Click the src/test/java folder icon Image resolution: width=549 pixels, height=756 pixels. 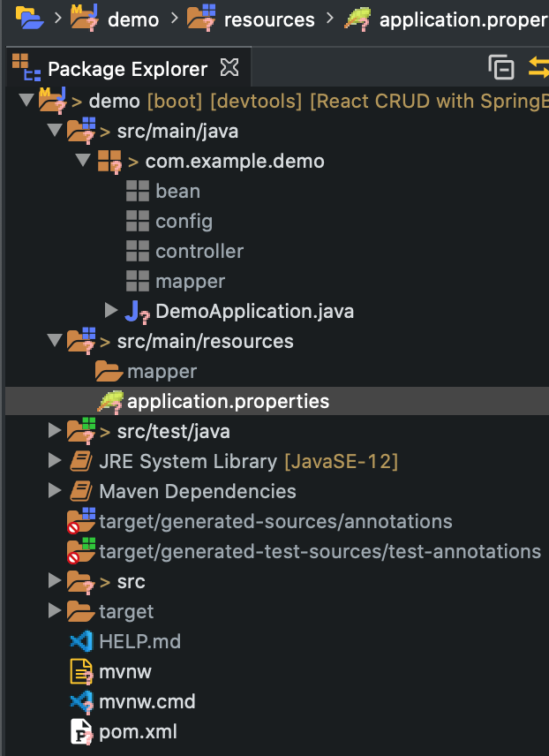click(81, 431)
